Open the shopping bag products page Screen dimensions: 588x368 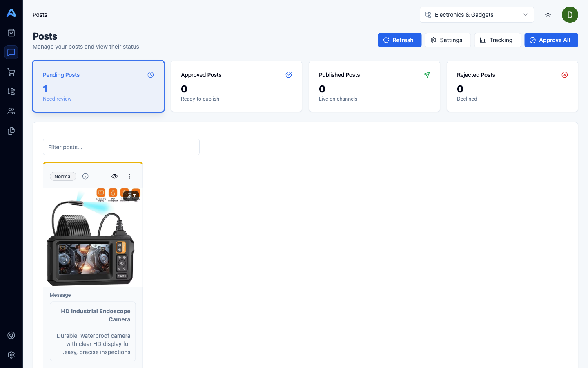[11, 33]
